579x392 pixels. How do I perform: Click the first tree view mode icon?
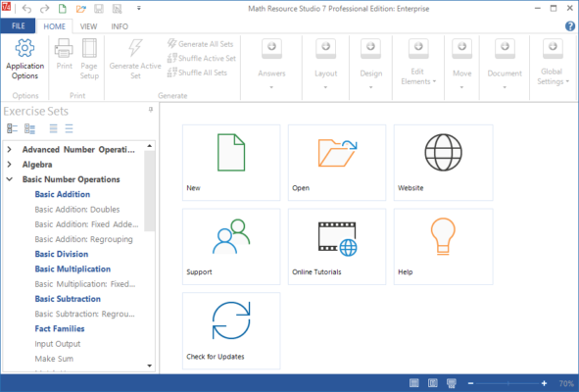point(12,128)
